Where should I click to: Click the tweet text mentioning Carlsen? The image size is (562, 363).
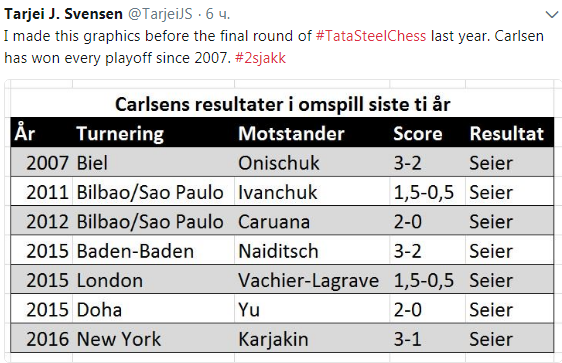point(274,47)
